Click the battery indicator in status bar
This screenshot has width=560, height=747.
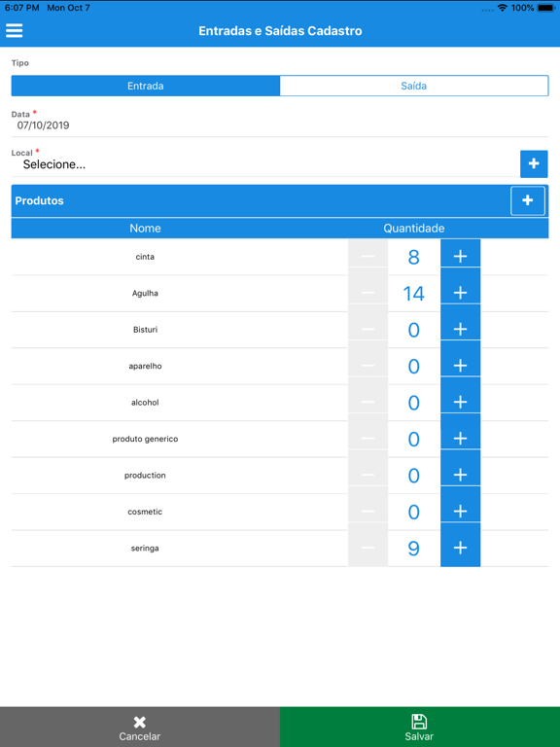pyautogui.click(x=545, y=8)
